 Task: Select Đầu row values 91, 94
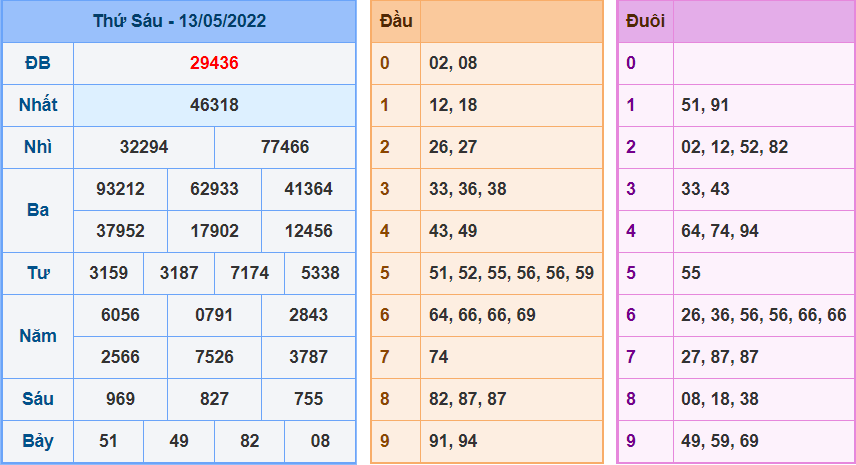pos(453,441)
